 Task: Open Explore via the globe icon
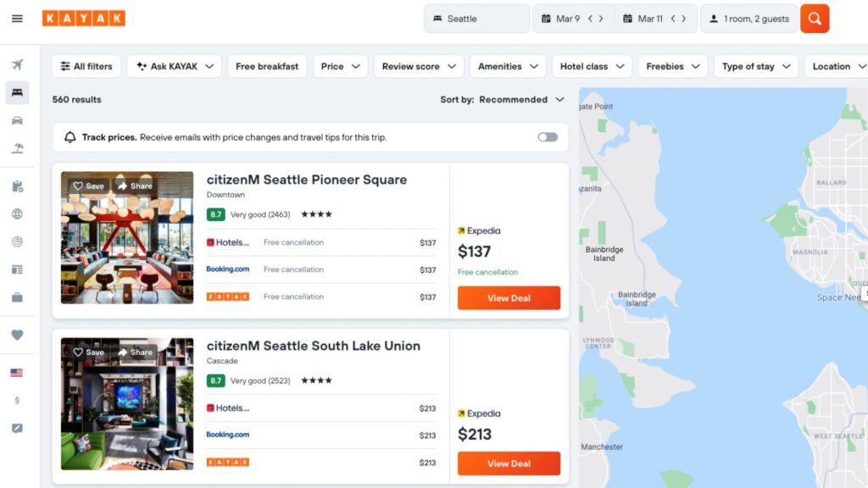[17, 213]
